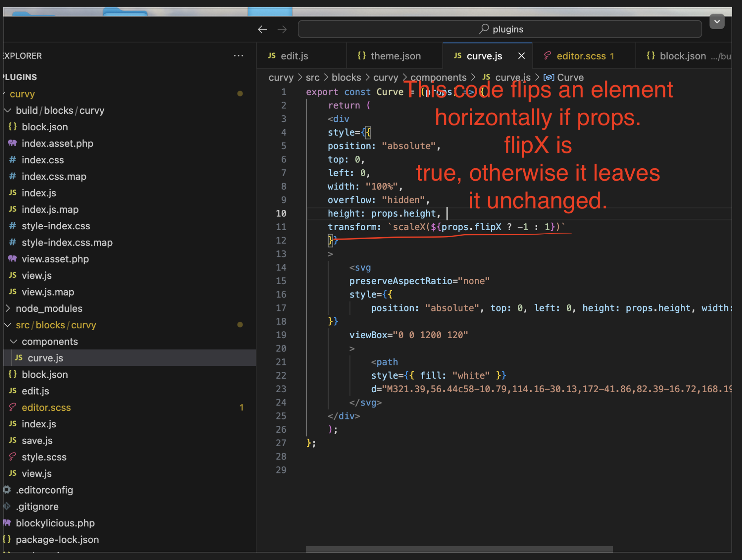Open index.js in build folder
The width and height of the screenshot is (742, 560).
130,193
